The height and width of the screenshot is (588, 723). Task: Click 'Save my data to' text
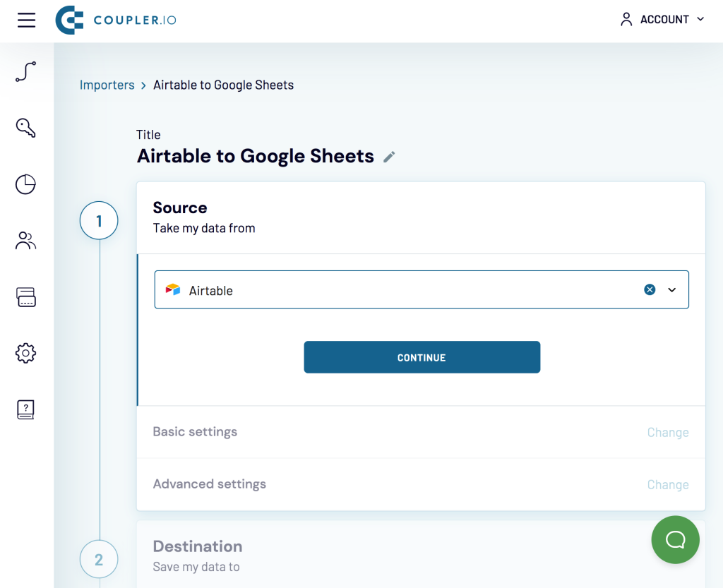click(x=196, y=567)
